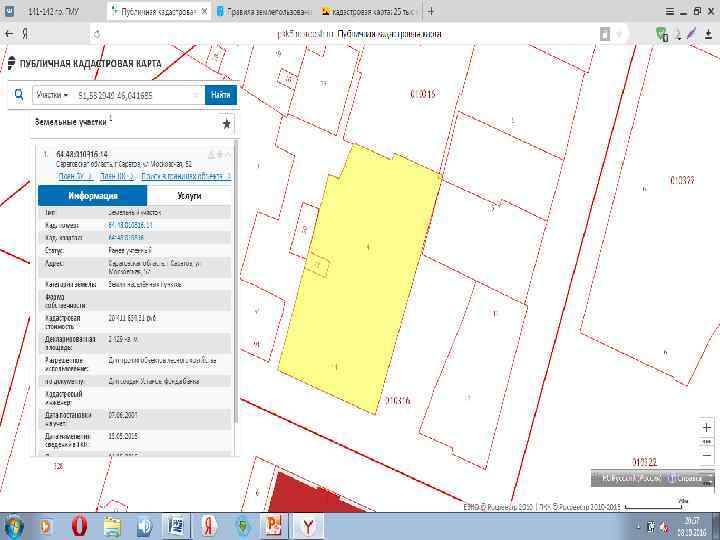Click the browser address bar
720x540 pixels.
358,34
